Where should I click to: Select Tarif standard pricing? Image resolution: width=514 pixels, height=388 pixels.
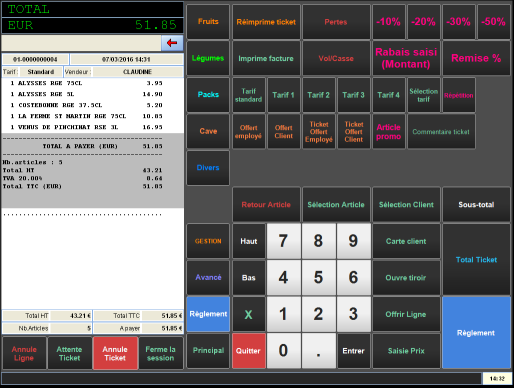(249, 95)
